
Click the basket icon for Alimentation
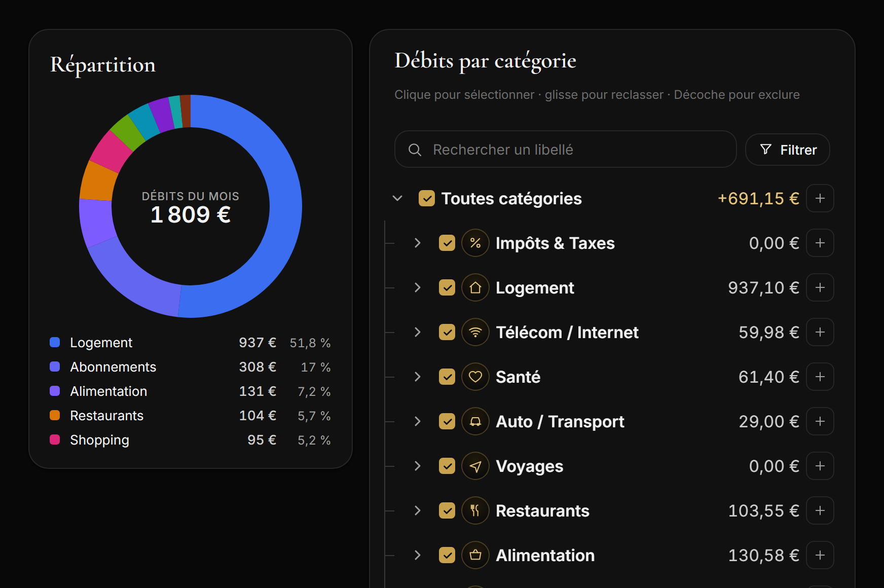coord(475,555)
